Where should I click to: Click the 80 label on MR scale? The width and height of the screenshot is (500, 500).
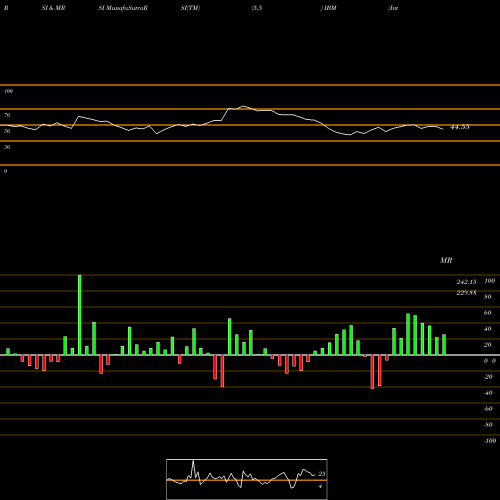pos(488,297)
